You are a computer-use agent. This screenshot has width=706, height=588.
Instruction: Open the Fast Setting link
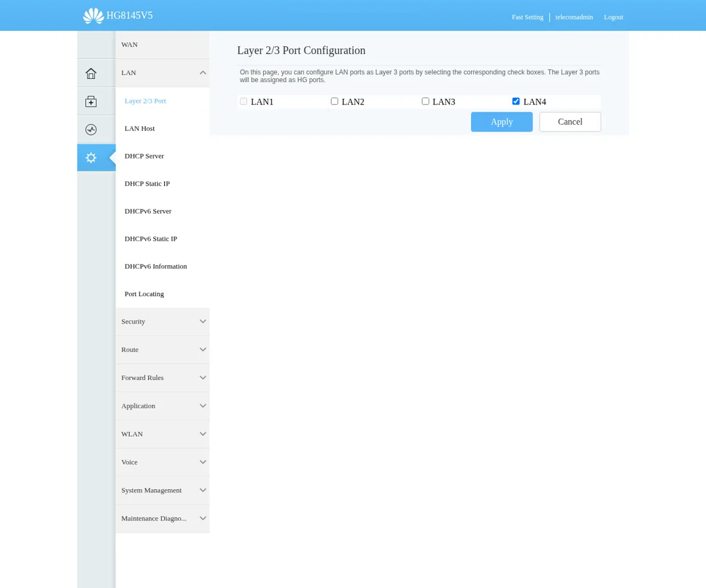(527, 17)
